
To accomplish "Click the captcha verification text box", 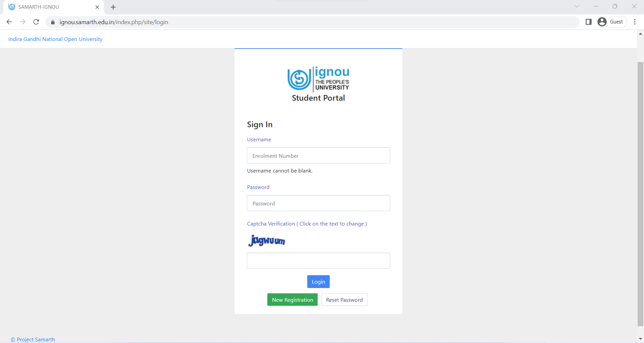I will pyautogui.click(x=318, y=261).
